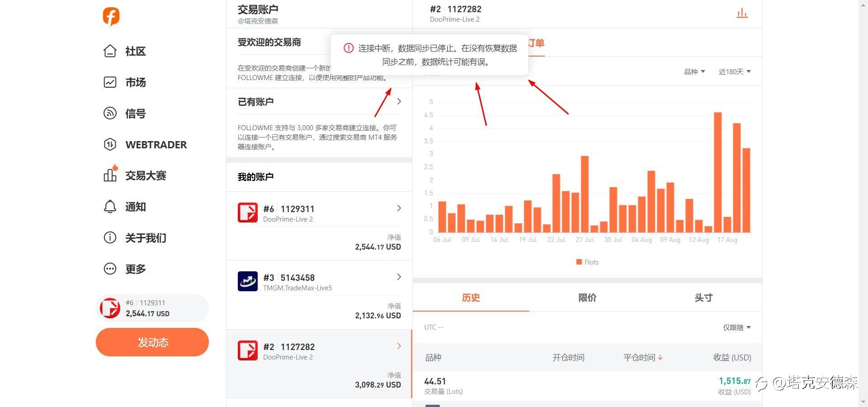Viewport: 868px width, 407px height.
Task: Expand the 已有账户 chevron
Action: tap(399, 101)
